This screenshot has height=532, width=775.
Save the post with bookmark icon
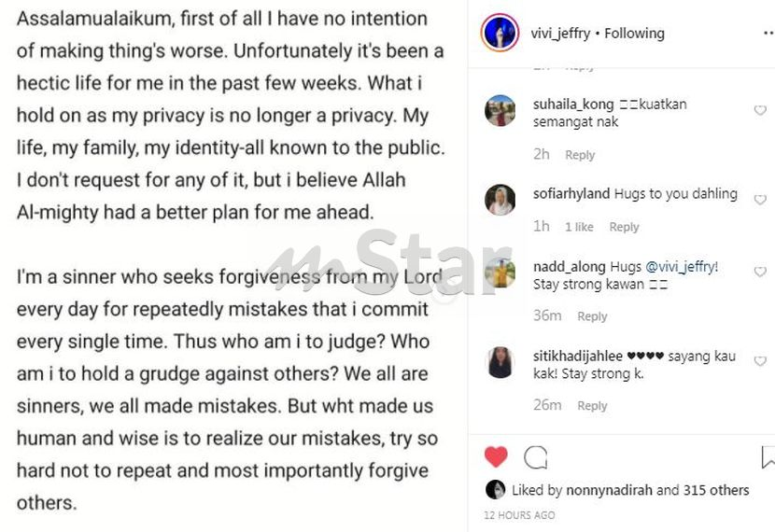click(768, 457)
